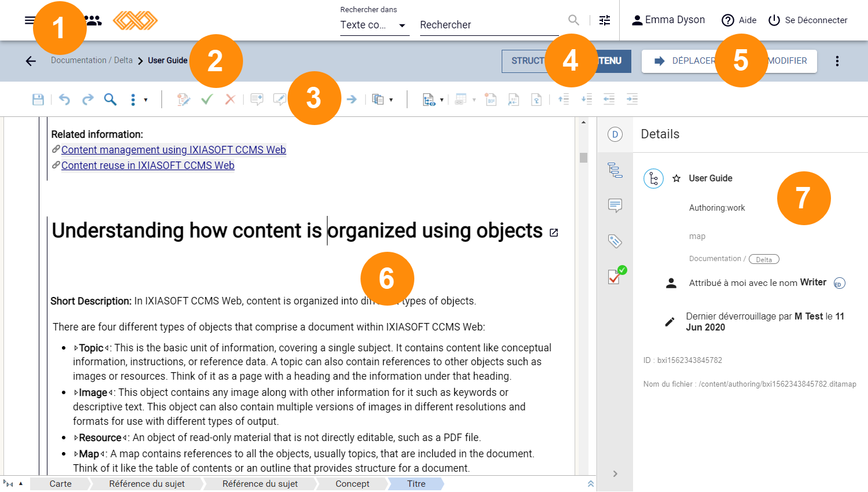Toggle track changes pencil icon
The width and height of the screenshot is (868, 492).
pyautogui.click(x=183, y=100)
